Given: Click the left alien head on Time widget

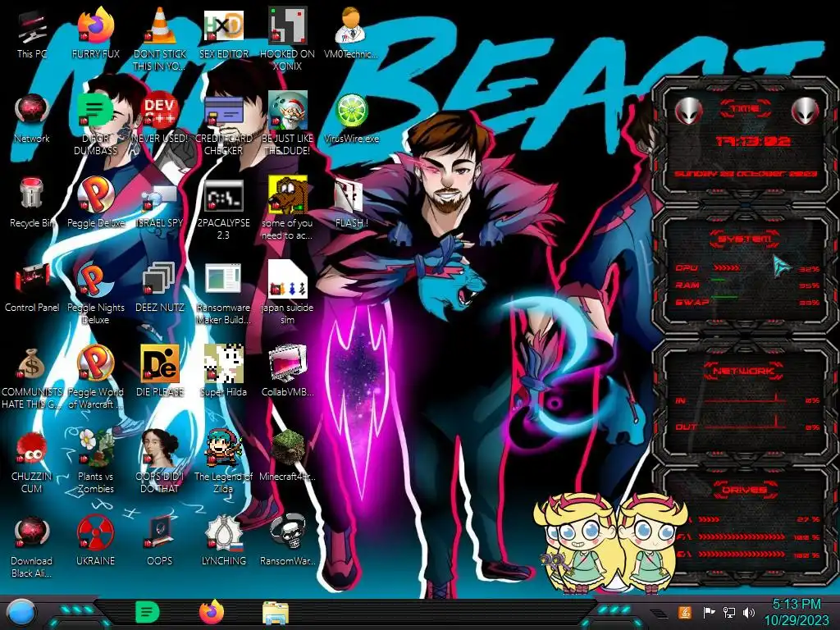Looking at the screenshot, I should (x=688, y=111).
